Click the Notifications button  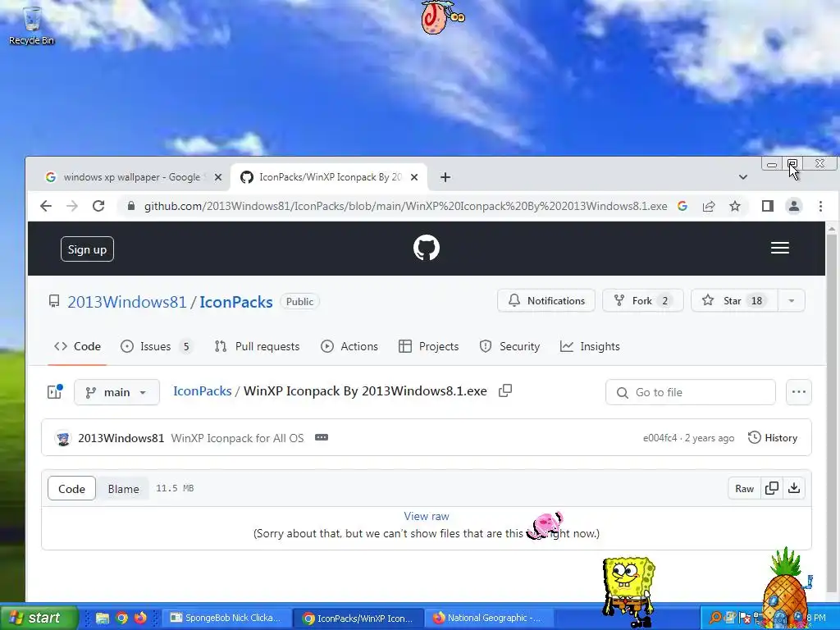(546, 300)
